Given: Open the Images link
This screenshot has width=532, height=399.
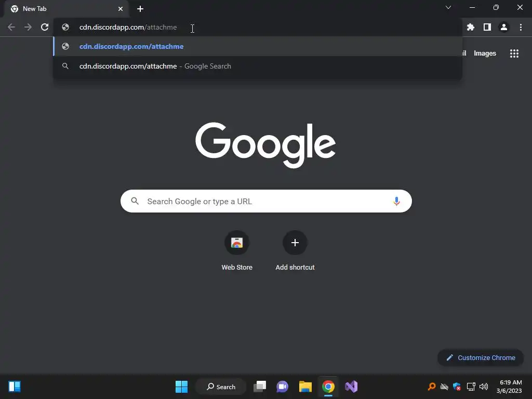Looking at the screenshot, I should [485, 54].
